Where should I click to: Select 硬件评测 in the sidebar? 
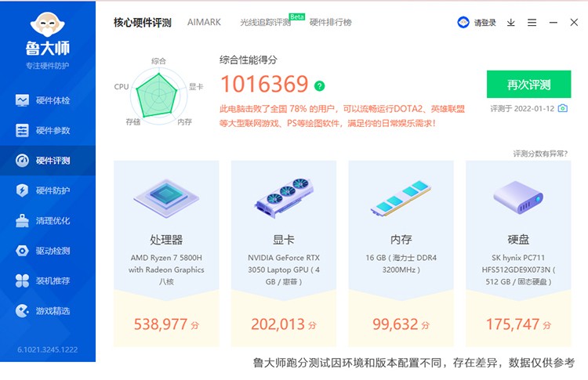pyautogui.click(x=48, y=161)
